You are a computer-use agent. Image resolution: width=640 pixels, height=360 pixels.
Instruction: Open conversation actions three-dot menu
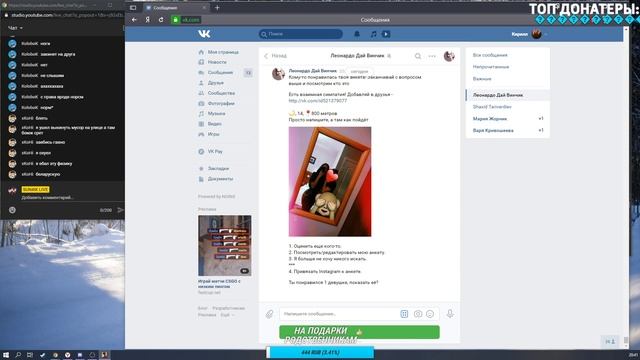tap(432, 56)
